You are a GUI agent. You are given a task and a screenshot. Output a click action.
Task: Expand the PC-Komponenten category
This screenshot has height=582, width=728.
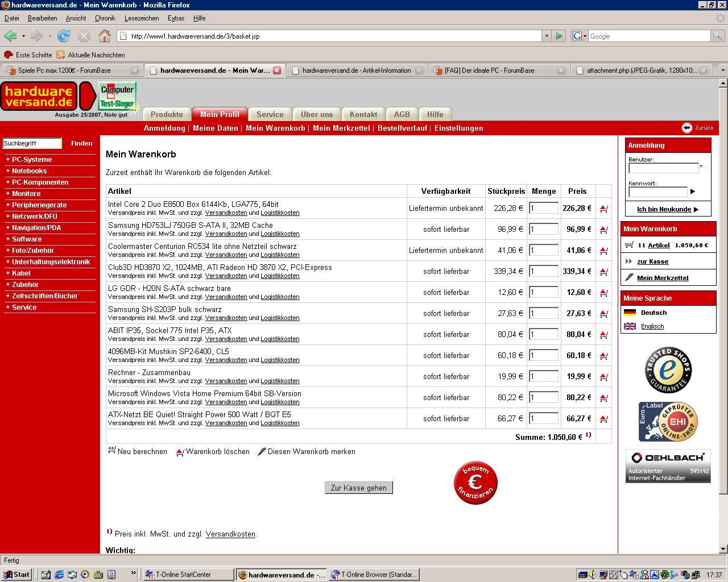[40, 182]
